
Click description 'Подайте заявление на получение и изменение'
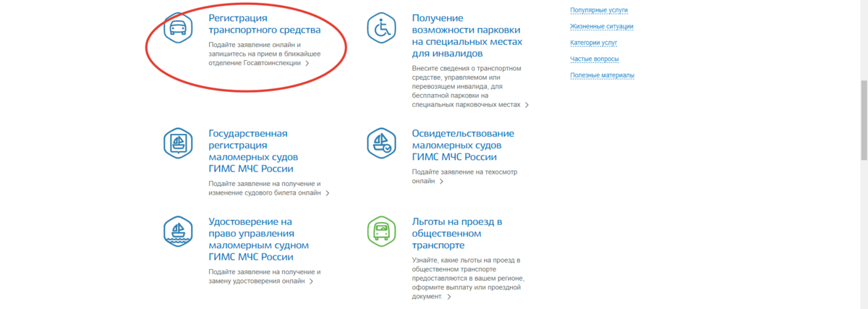[x=264, y=188]
